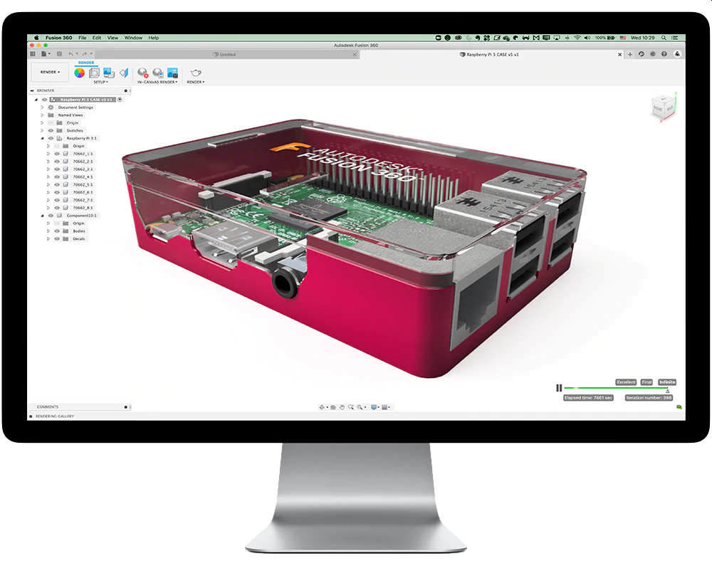Click the Fit zoom magnifier icon

pyautogui.click(x=360, y=407)
